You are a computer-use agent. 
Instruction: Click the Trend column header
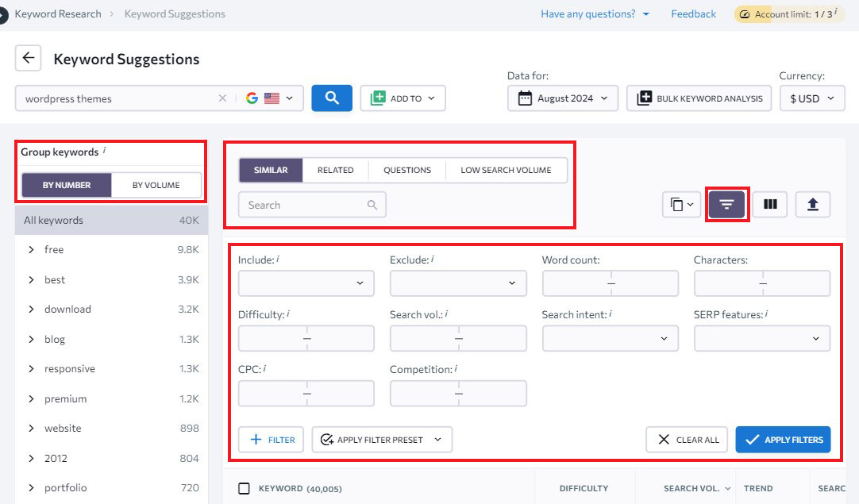(758, 488)
